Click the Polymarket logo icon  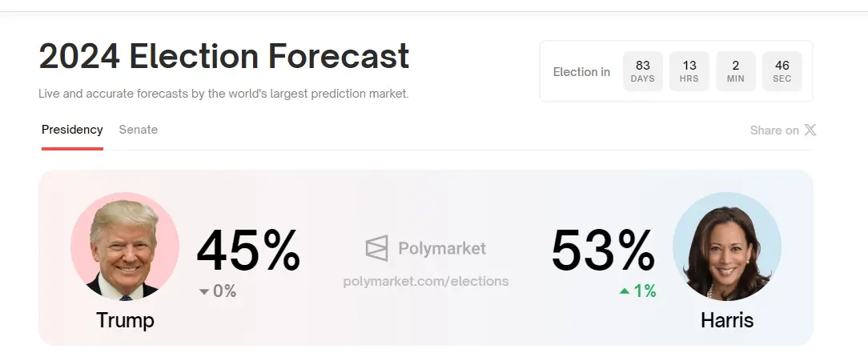(376, 249)
